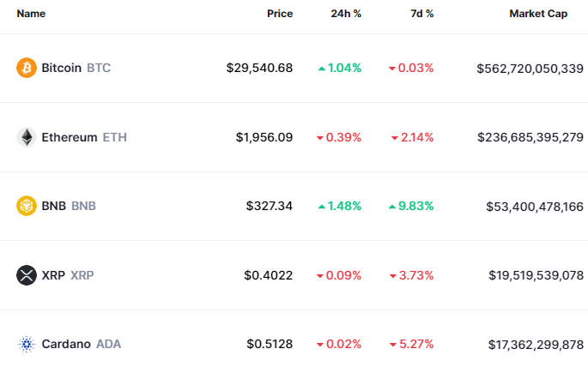Click the black XRP logo icon
588x373 pixels.
pyautogui.click(x=27, y=275)
